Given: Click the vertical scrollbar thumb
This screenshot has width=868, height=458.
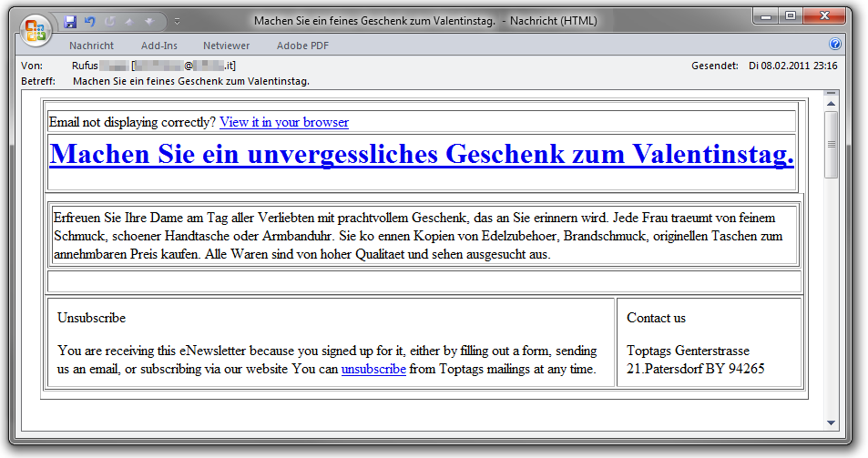Looking at the screenshot, I should [x=831, y=146].
